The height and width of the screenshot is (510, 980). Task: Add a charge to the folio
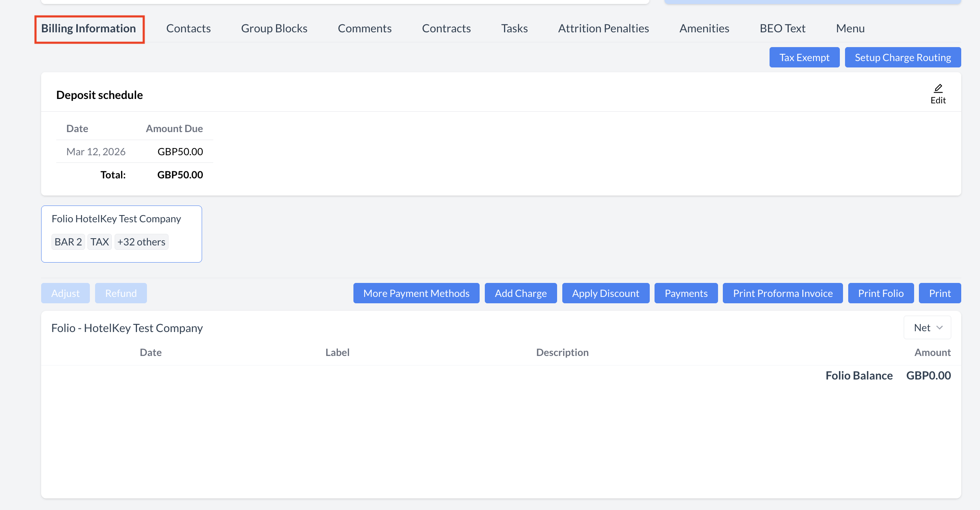(520, 293)
